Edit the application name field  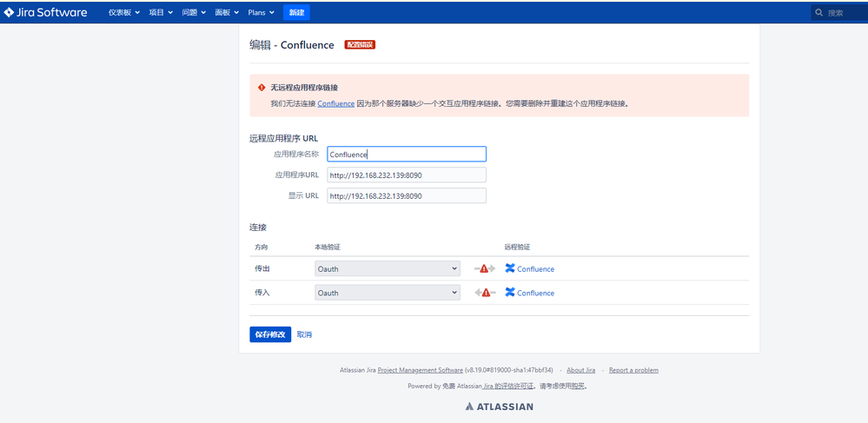pos(407,154)
